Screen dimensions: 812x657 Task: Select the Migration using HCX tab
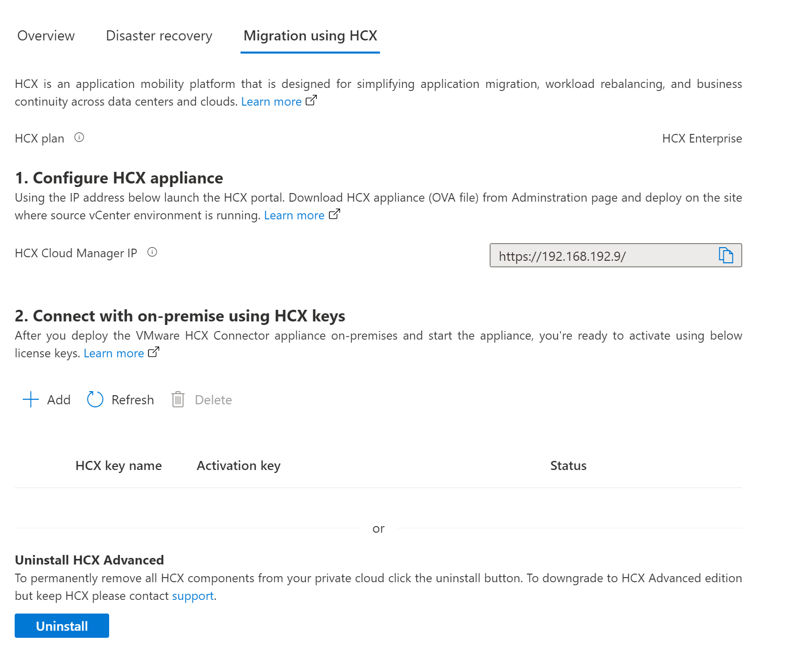click(310, 36)
